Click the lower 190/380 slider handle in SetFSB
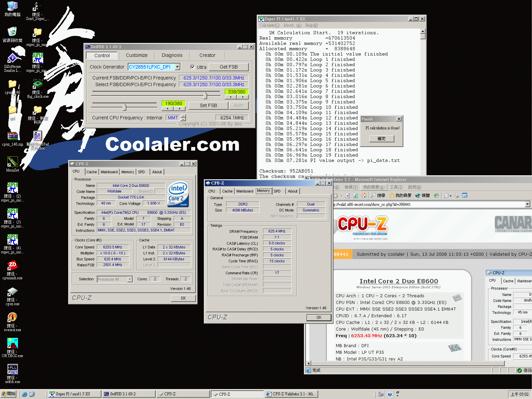 pos(124,107)
